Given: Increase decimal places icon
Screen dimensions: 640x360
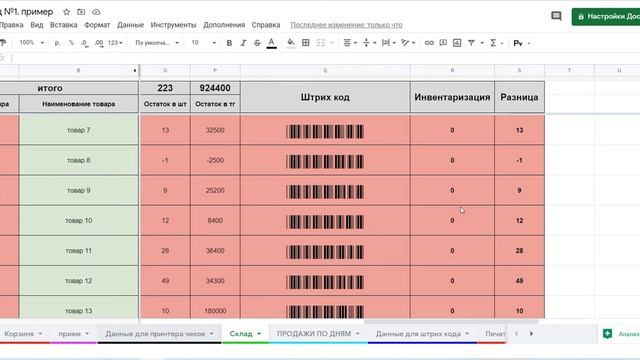Looking at the screenshot, I should [x=99, y=42].
